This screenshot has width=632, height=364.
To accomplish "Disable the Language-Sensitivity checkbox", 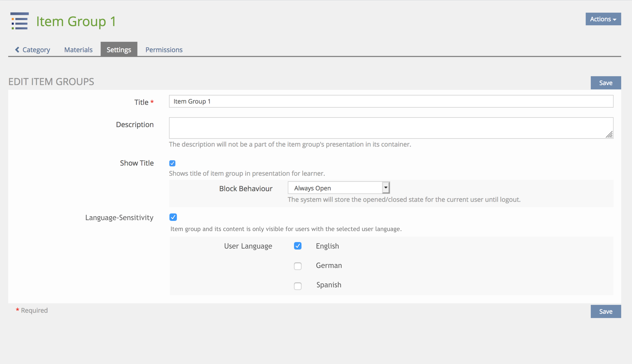I will [173, 217].
